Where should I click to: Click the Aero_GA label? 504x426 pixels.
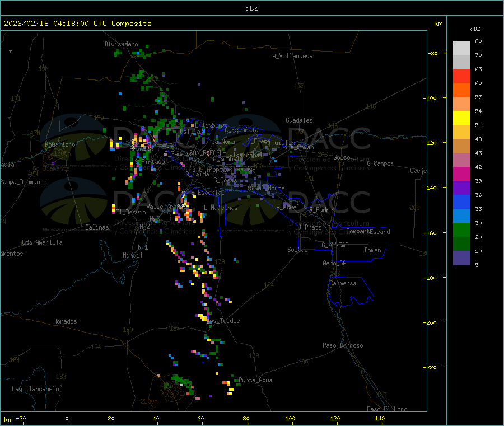[335, 263]
